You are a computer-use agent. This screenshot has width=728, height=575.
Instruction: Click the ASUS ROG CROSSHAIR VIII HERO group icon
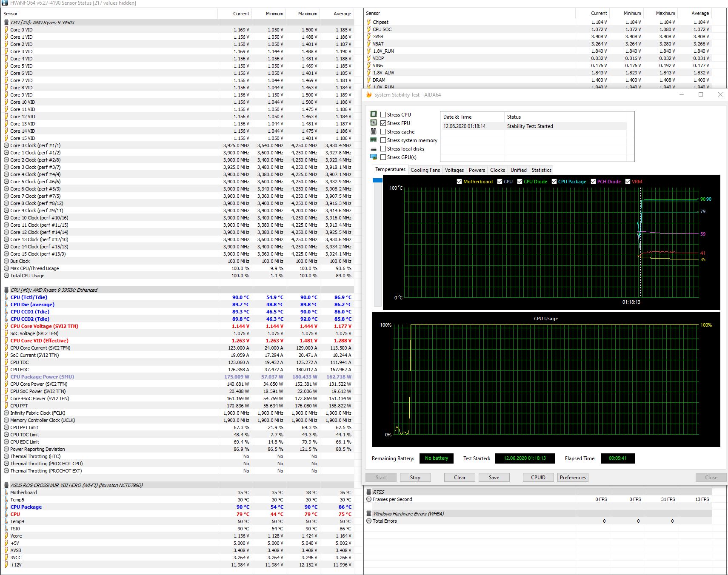(x=6, y=485)
